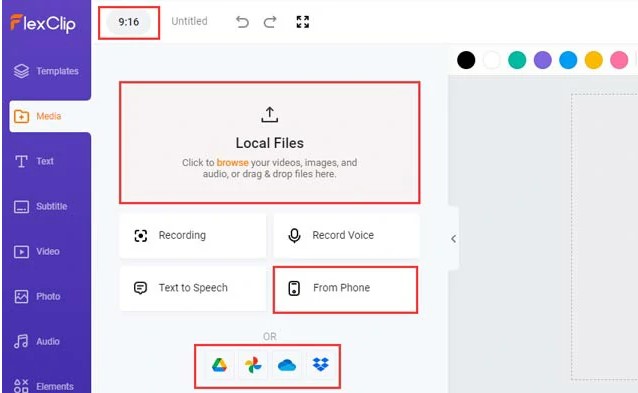Open Text to Speech

[193, 288]
